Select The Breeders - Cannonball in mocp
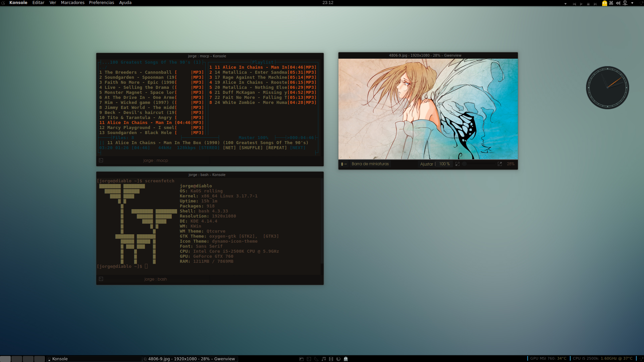Image resolution: width=644 pixels, height=362 pixels. (151, 72)
